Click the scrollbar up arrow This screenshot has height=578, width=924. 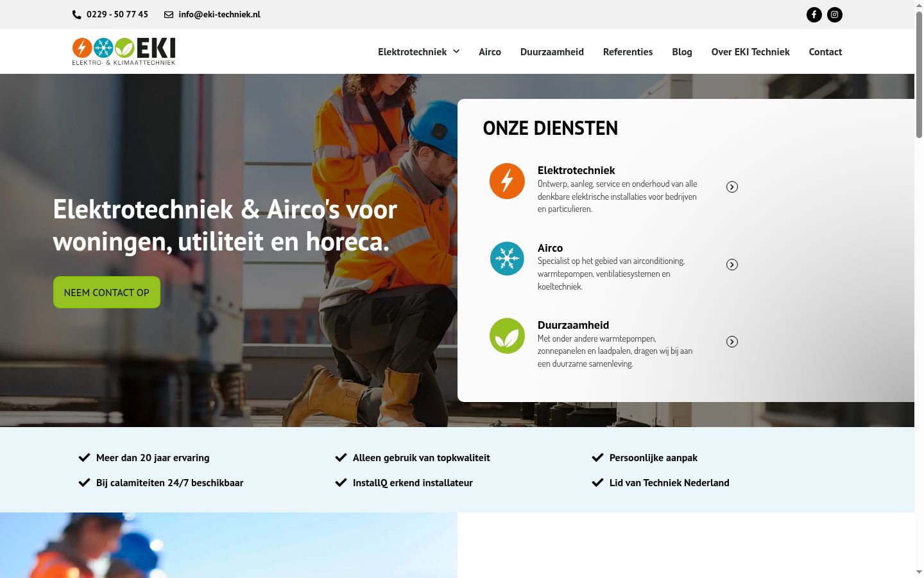(x=919, y=4)
